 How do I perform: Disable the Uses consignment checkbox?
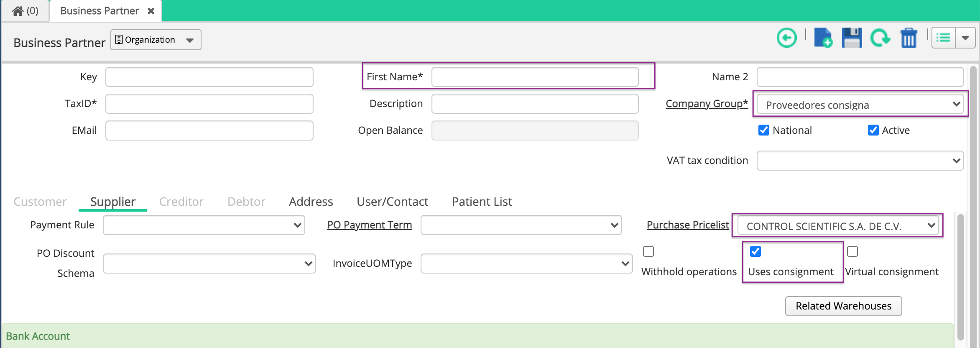[755, 251]
